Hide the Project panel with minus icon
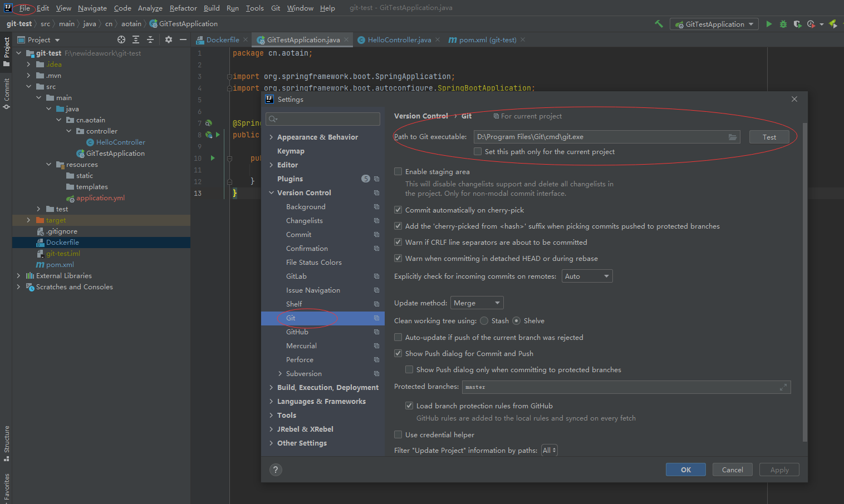Image resolution: width=844 pixels, height=504 pixels. point(183,39)
